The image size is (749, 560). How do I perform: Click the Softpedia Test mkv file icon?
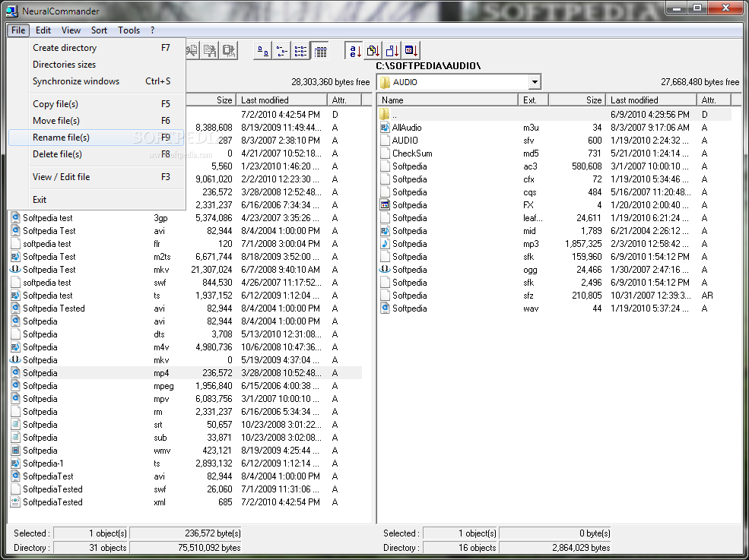click(15, 269)
